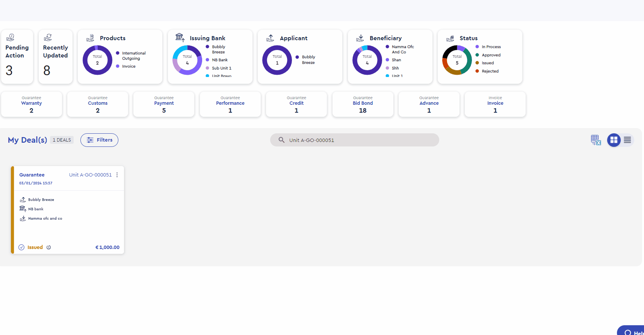Select the Guarantee Warranty tile
This screenshot has width=644, height=335.
(x=32, y=104)
